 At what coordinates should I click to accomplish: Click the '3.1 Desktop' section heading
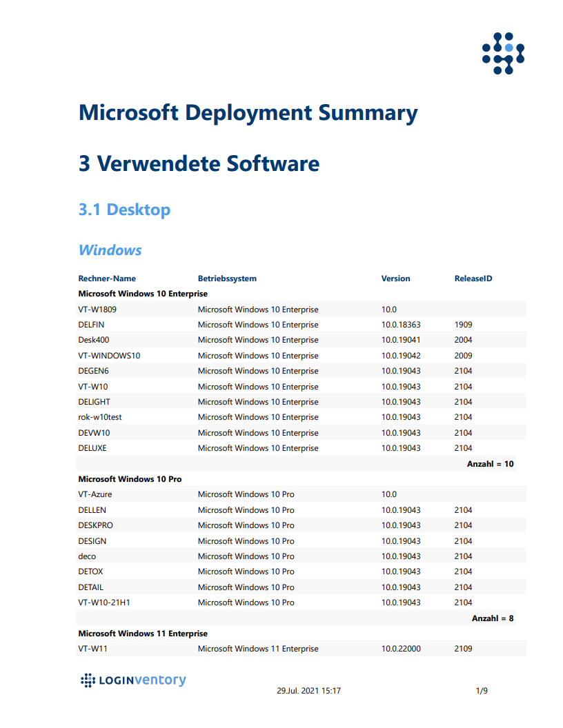coord(124,210)
